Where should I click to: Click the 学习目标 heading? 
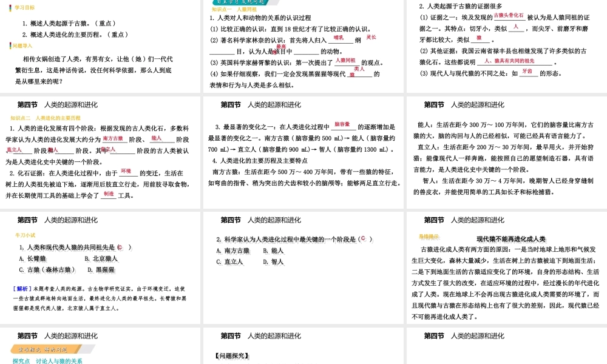pyautogui.click(x=24, y=7)
